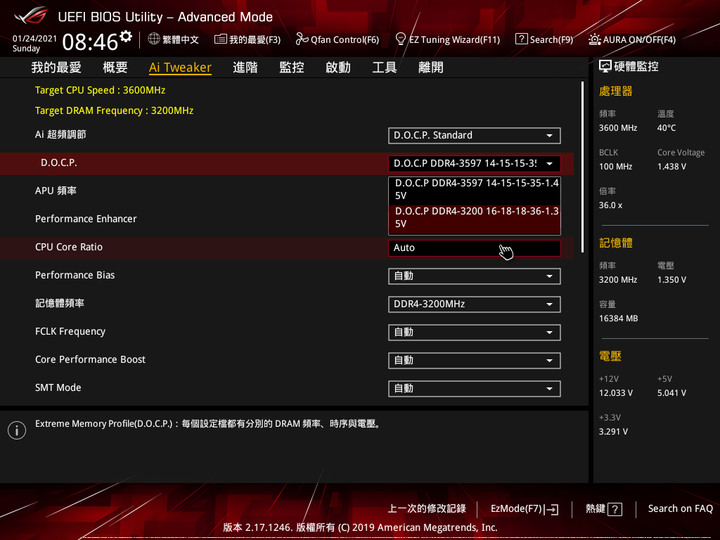Open 熱鍵 hotkeys help
The height and width of the screenshot is (540, 720).
coord(595,509)
